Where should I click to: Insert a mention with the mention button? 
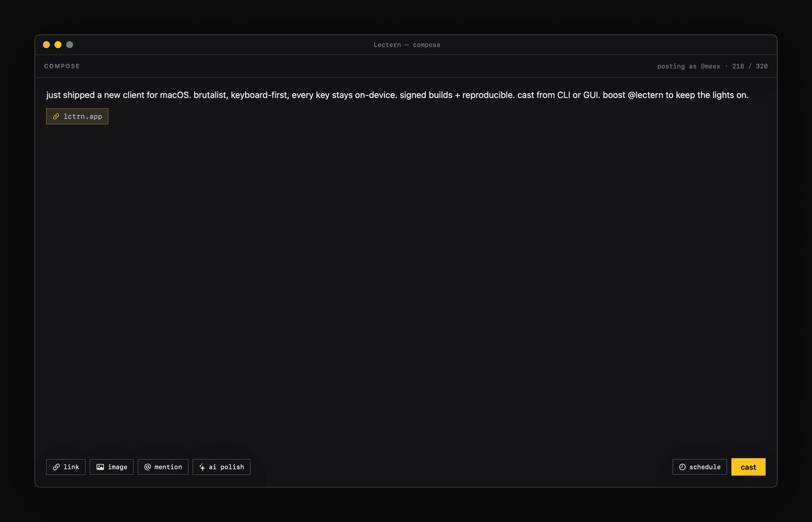click(x=163, y=467)
